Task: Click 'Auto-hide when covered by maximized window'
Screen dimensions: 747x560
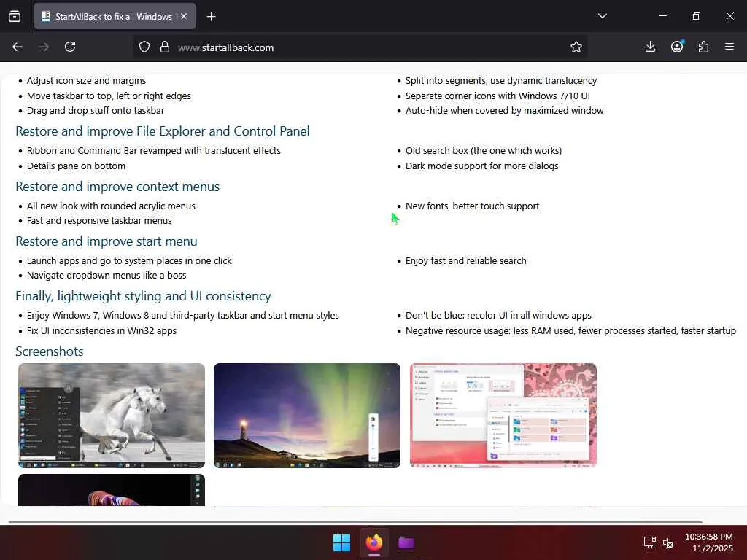Action: (x=505, y=111)
